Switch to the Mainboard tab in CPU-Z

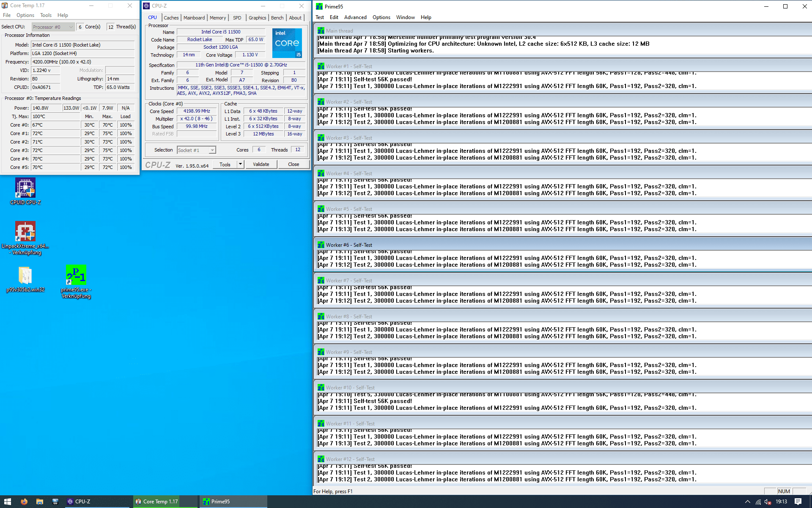[x=194, y=18]
